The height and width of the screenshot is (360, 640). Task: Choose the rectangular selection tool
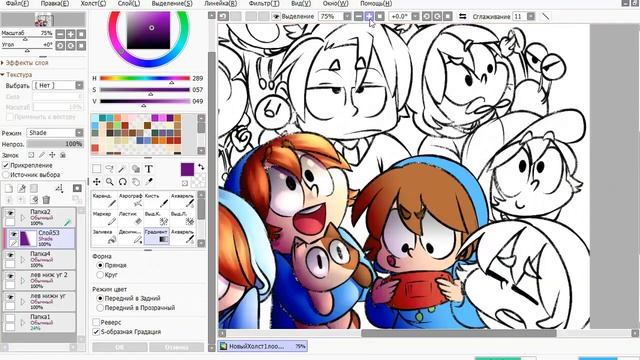96,169
